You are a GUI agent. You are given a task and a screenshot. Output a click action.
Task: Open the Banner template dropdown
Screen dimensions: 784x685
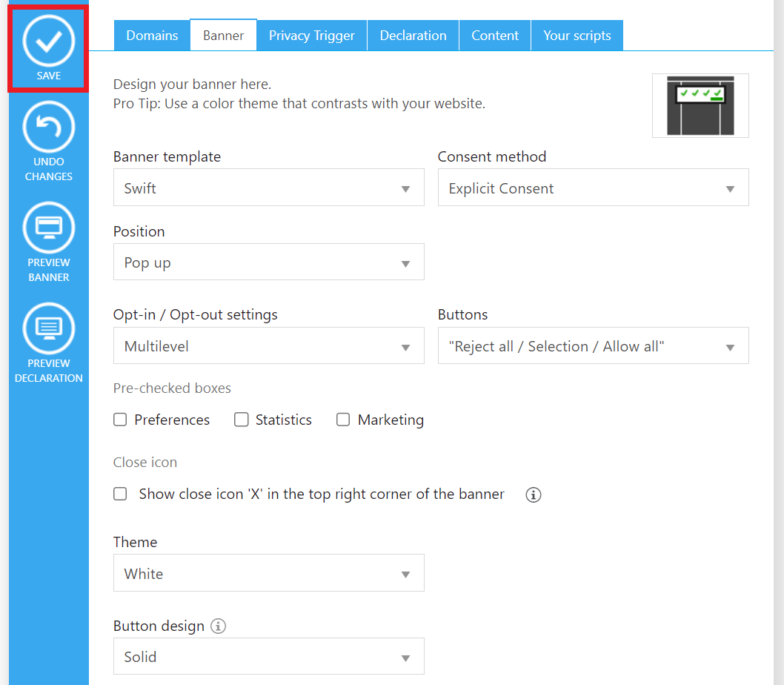pos(268,188)
